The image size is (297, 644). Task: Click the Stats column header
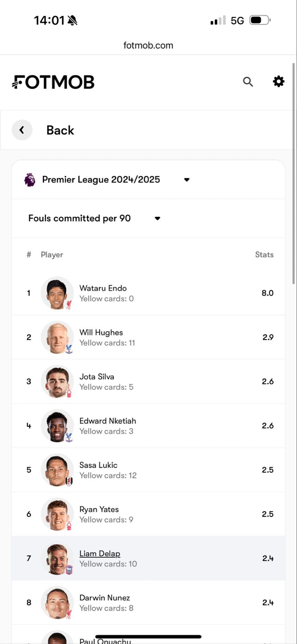coord(264,255)
